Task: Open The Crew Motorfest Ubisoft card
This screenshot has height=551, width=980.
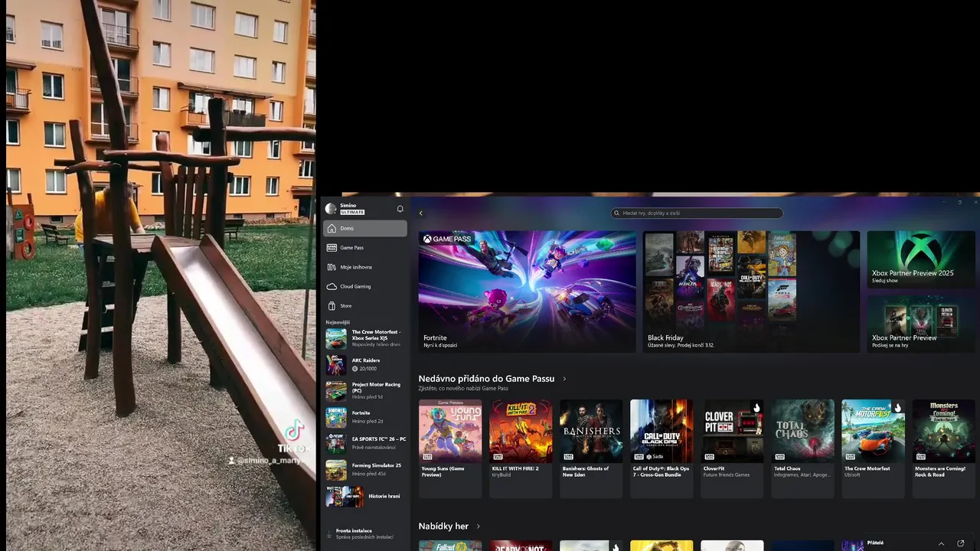Action: point(873,448)
